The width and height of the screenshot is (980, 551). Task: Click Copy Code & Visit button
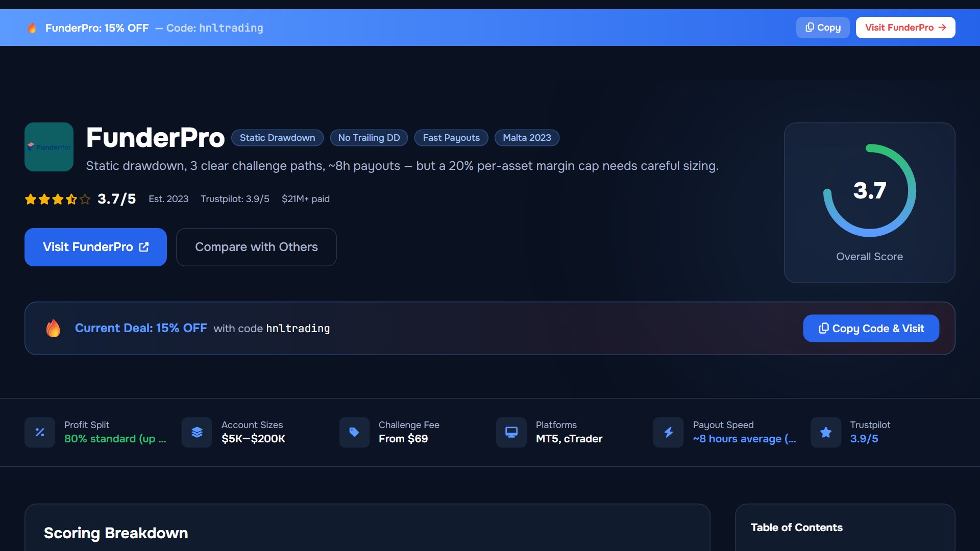point(871,329)
